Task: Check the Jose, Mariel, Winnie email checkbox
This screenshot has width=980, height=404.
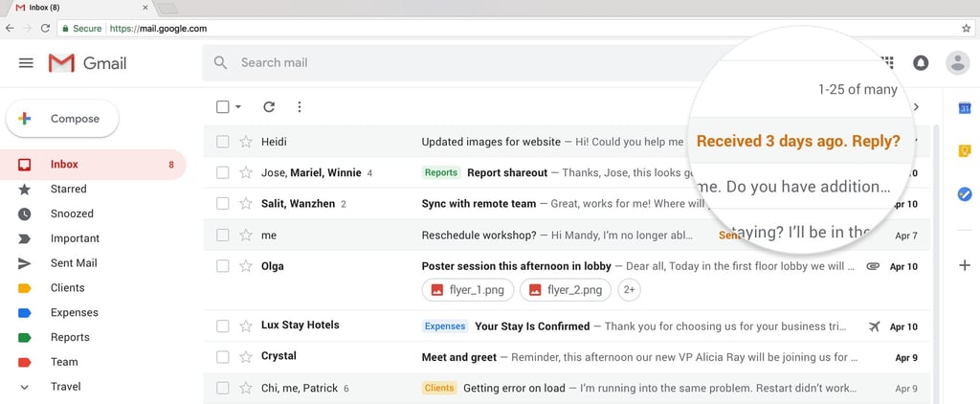Action: click(x=222, y=172)
